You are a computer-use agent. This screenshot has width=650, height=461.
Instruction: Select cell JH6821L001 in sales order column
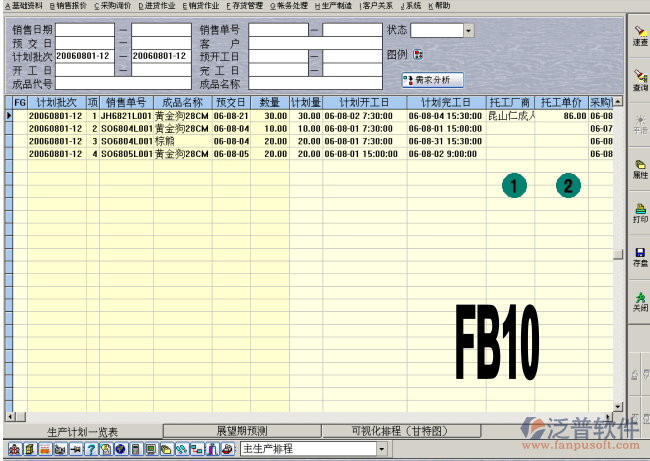(126, 116)
